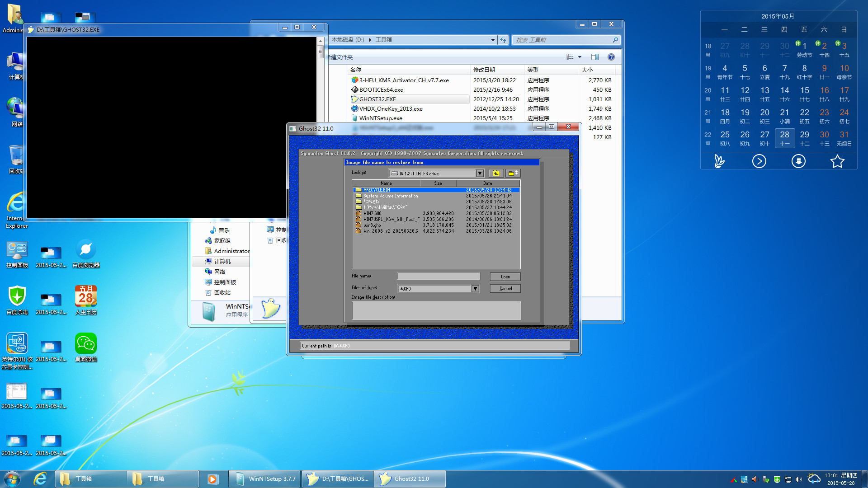
Task: Click the 修改日期 column header
Action: click(497, 70)
